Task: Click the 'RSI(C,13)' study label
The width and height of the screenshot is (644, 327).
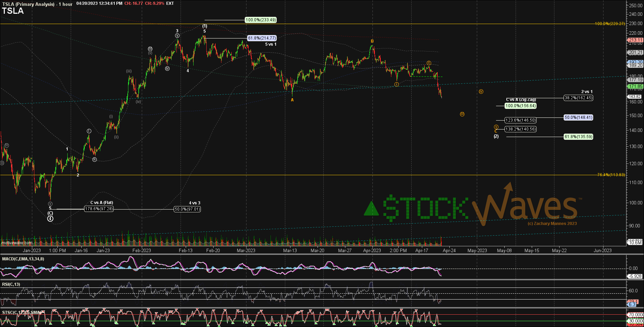Action: pyautogui.click(x=11, y=284)
